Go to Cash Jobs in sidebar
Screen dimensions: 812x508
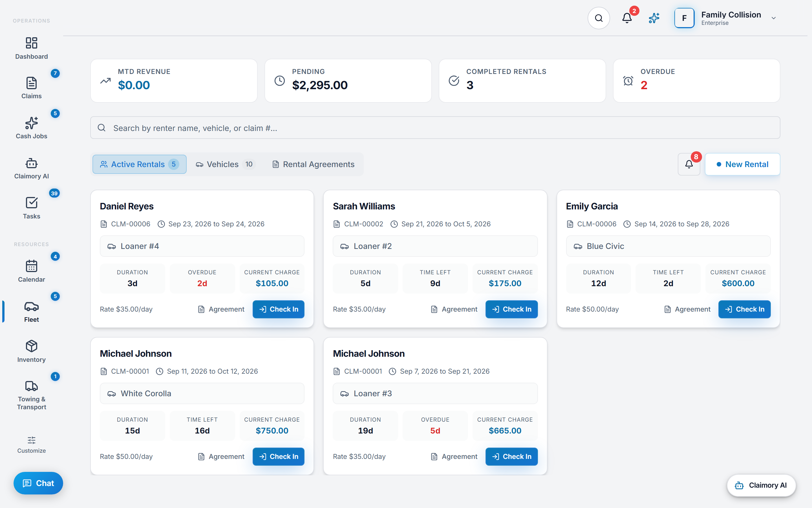31,128
